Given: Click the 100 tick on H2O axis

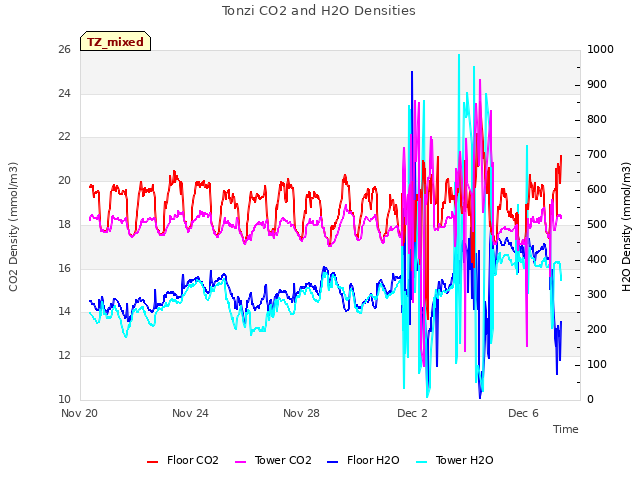Looking at the screenshot, I should [x=597, y=364].
